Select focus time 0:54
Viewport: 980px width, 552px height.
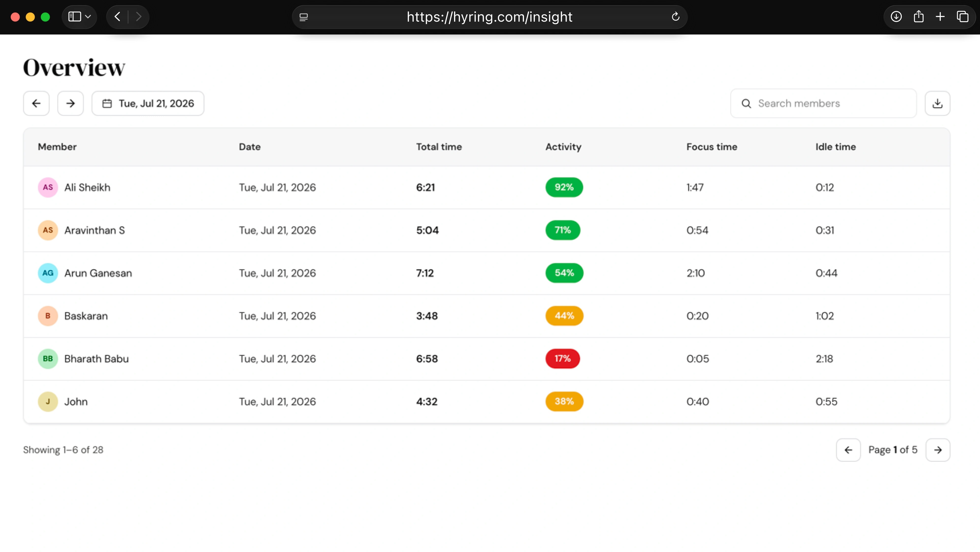point(697,230)
